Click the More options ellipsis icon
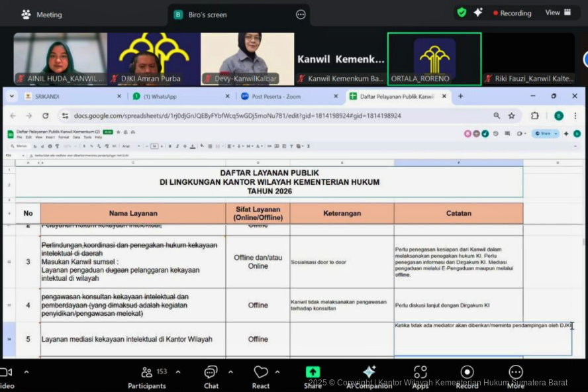588x392 pixels. [x=516, y=372]
